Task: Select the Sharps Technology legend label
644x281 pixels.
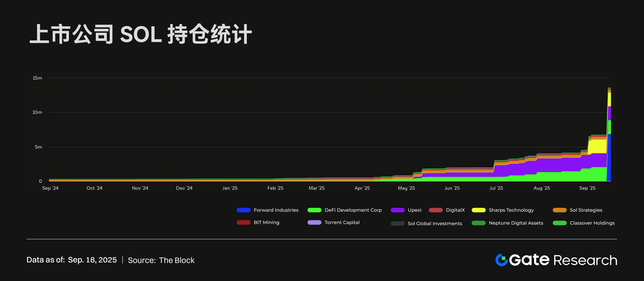Action: click(511, 210)
